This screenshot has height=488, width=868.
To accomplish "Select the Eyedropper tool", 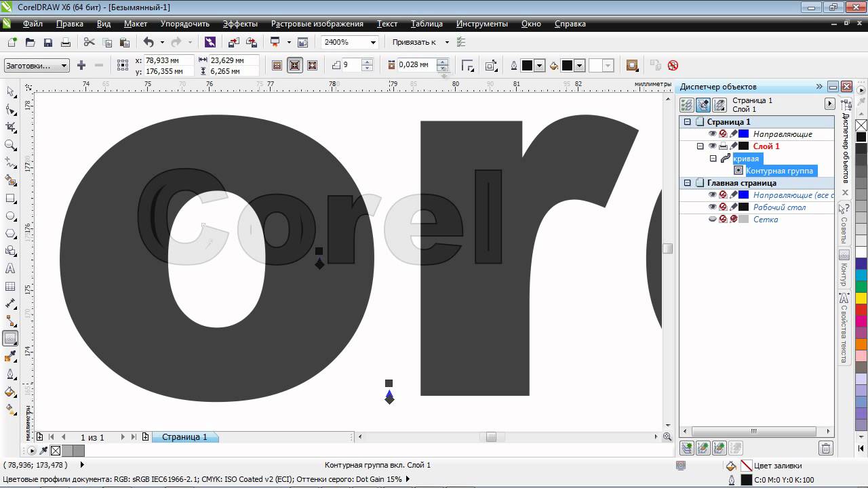I will (x=10, y=357).
